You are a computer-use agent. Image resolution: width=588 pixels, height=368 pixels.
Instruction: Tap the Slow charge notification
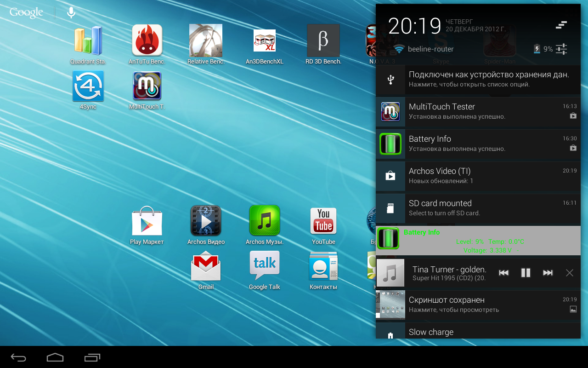click(478, 331)
